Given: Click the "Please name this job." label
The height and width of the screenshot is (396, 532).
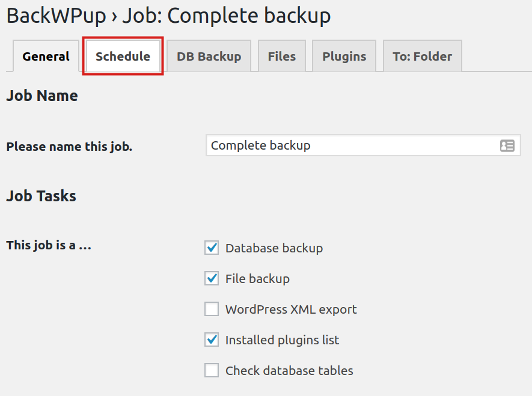Looking at the screenshot, I should pyautogui.click(x=69, y=147).
